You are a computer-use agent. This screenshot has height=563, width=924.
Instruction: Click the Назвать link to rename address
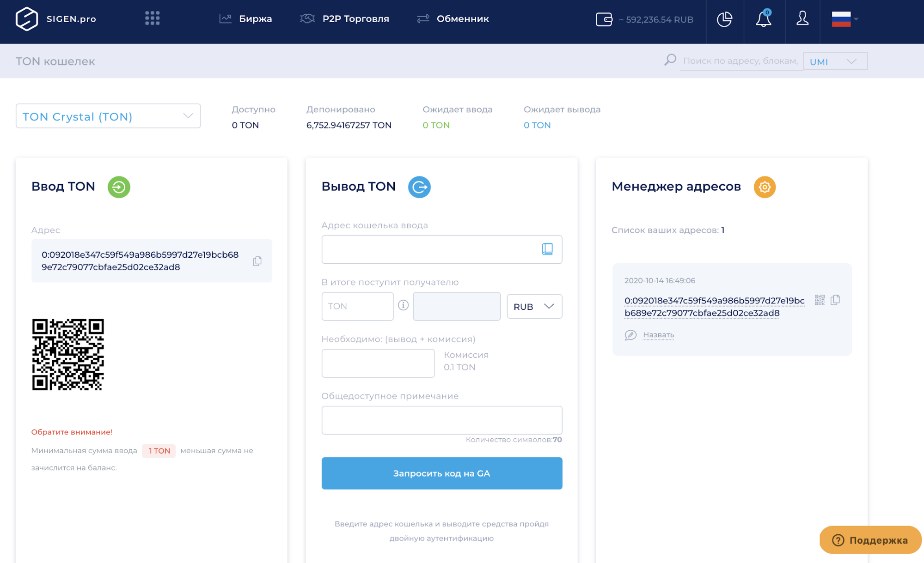coord(658,335)
